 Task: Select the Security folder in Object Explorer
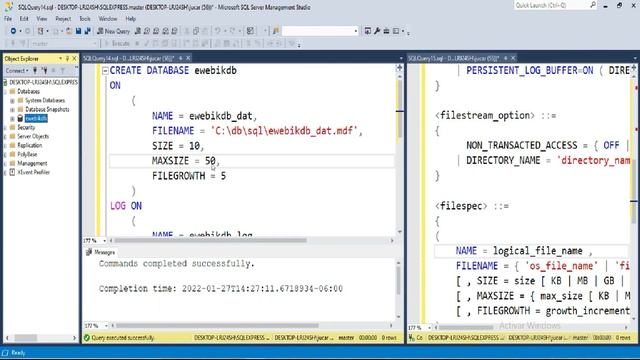click(26, 127)
